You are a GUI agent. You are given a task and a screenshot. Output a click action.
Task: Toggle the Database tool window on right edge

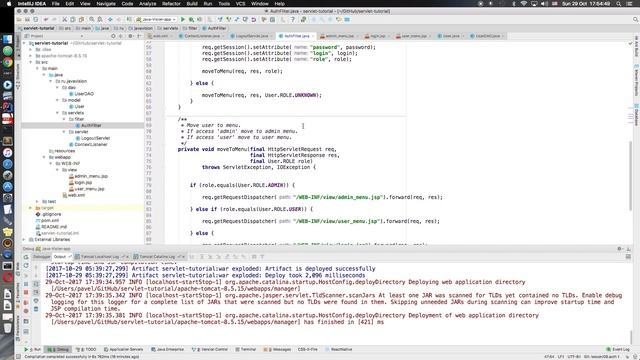(636, 115)
